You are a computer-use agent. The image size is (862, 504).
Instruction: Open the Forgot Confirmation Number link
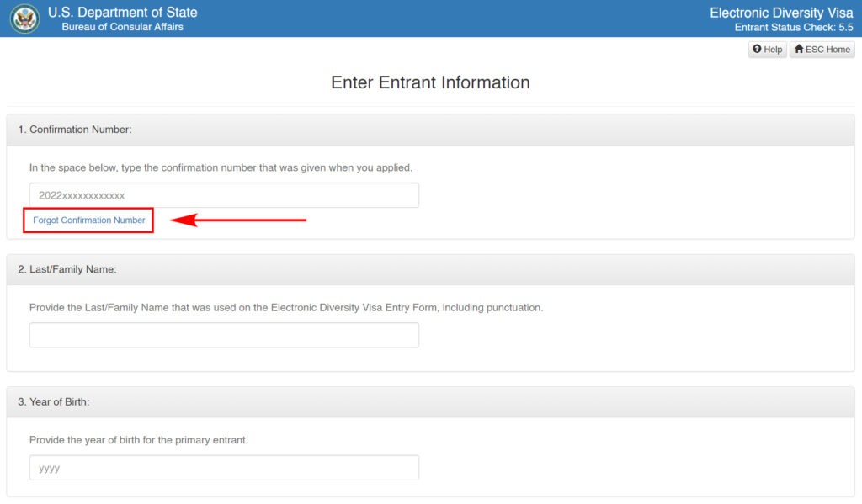point(89,220)
